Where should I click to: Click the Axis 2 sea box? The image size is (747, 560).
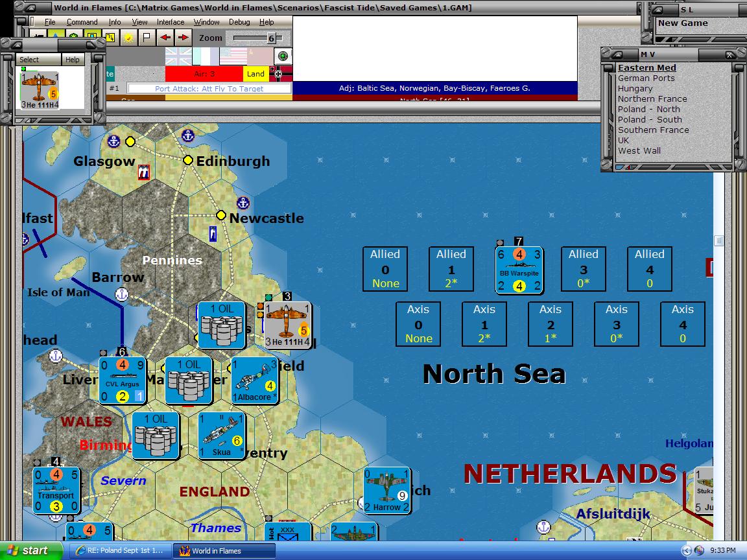[551, 324]
